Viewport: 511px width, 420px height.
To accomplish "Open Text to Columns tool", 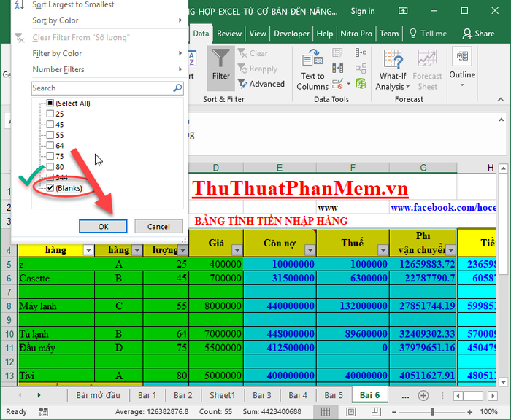I will 312,71.
